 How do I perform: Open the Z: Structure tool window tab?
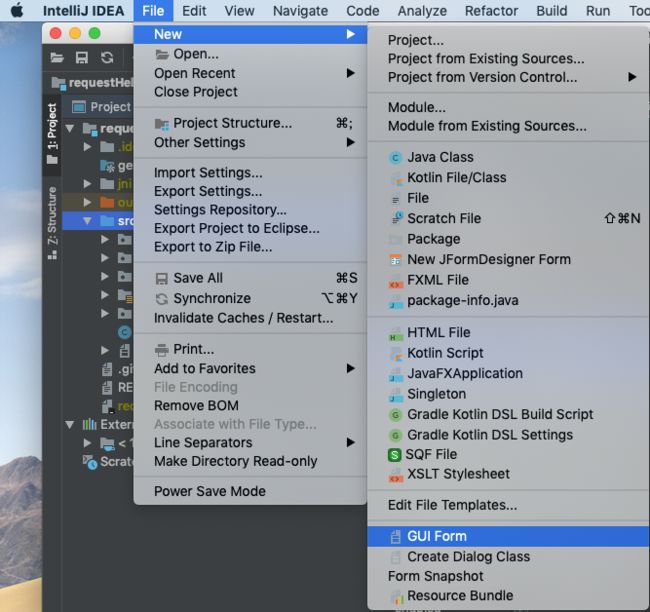click(52, 223)
